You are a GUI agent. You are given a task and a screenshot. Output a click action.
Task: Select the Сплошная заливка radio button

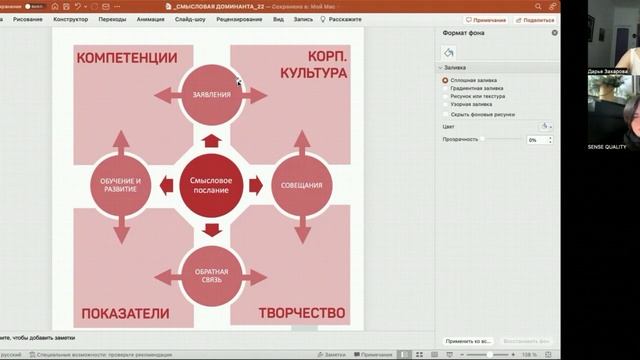click(x=445, y=80)
